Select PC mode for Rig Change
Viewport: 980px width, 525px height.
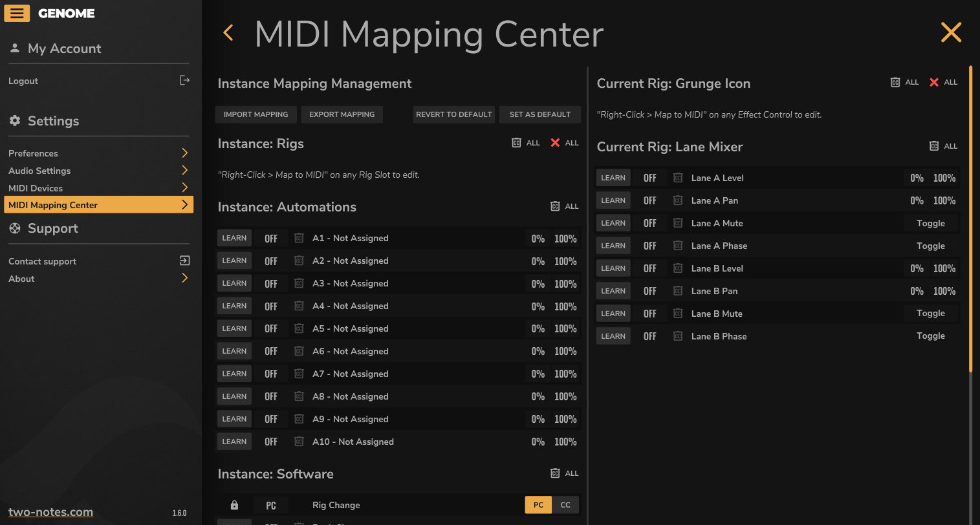click(x=538, y=505)
